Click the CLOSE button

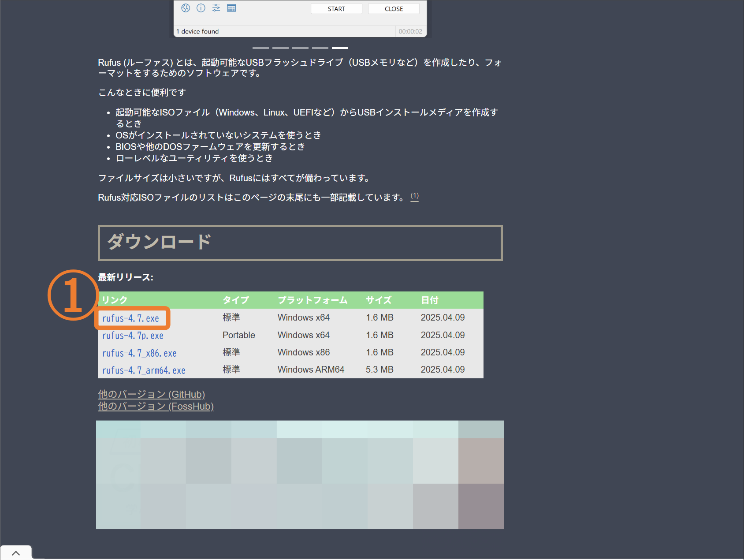tap(394, 9)
